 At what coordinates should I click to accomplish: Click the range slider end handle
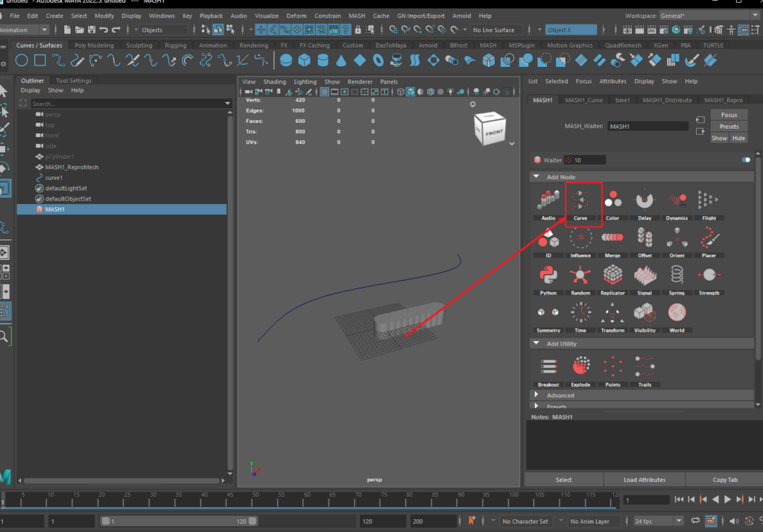click(x=253, y=521)
